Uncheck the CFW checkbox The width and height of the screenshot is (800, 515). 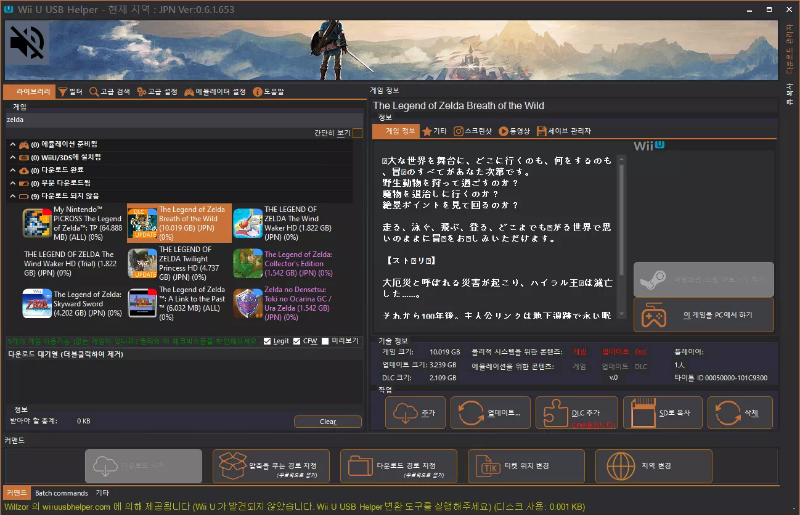[297, 341]
